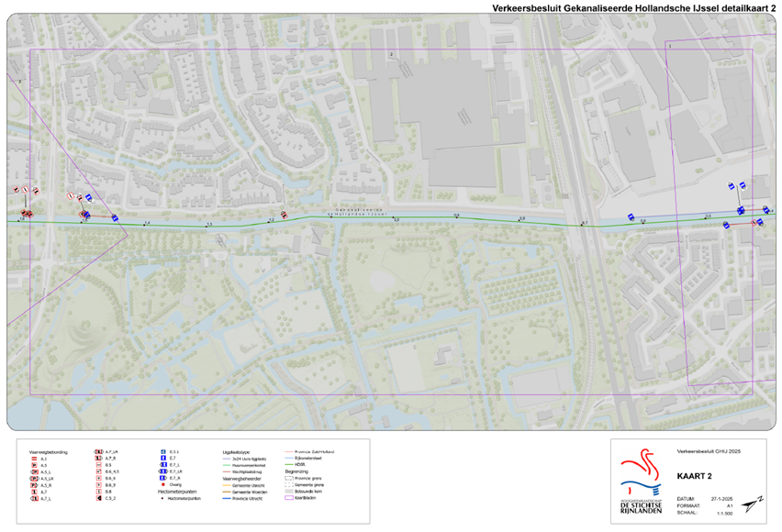782x532 pixels.
Task: Click the red sign near hectometer 1.2
Action: [284, 216]
